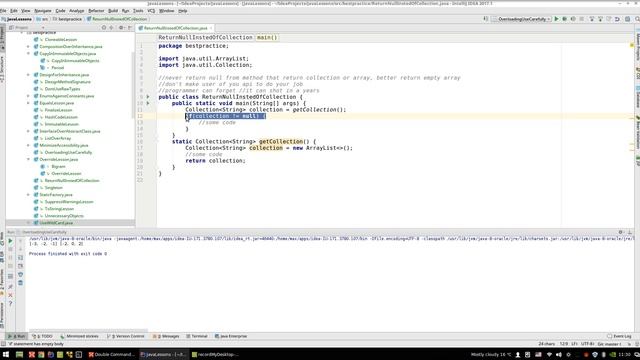This screenshot has height=360, width=640.
Task: Open the Terminal tool window tab
Action: click(197, 336)
